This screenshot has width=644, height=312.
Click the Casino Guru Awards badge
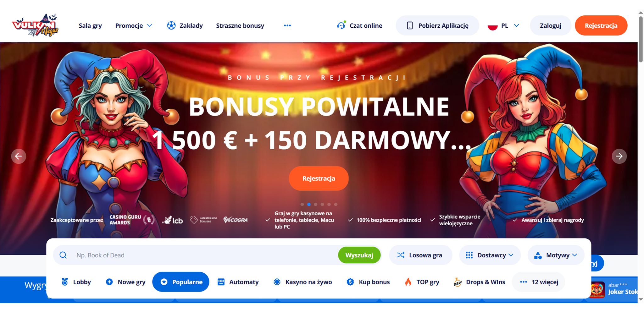click(x=132, y=220)
